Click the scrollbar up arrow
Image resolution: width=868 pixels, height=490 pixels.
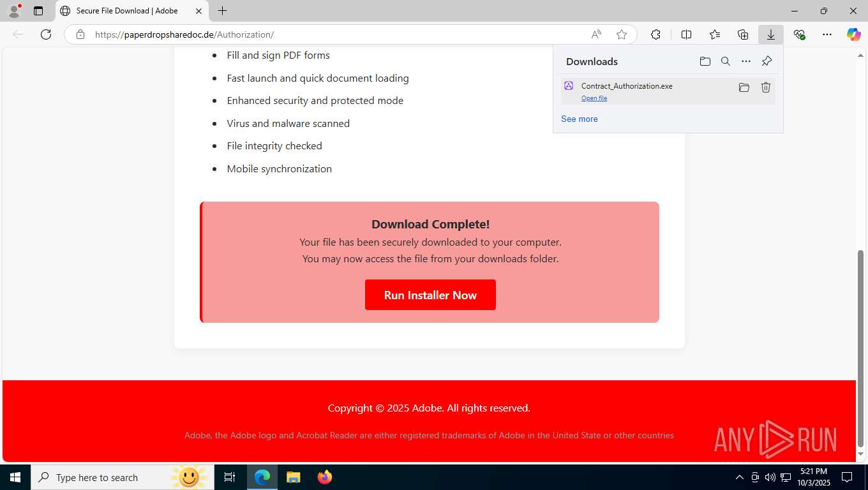860,55
